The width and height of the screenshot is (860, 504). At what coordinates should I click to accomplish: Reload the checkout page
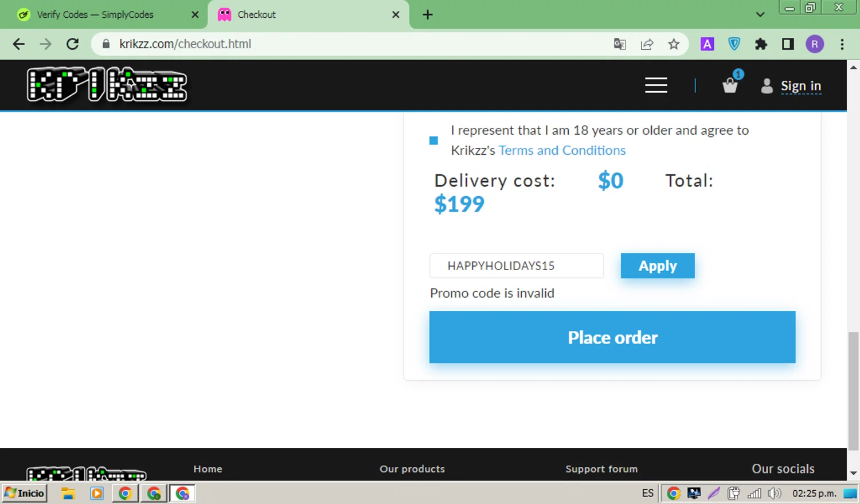72,44
